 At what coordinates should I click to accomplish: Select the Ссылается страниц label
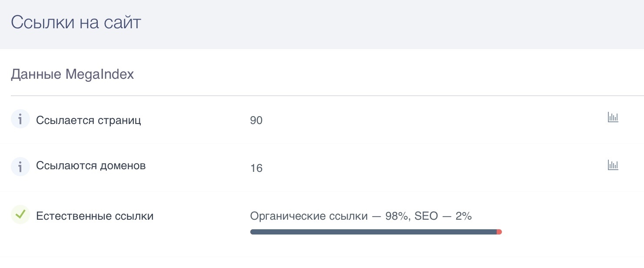tap(89, 120)
